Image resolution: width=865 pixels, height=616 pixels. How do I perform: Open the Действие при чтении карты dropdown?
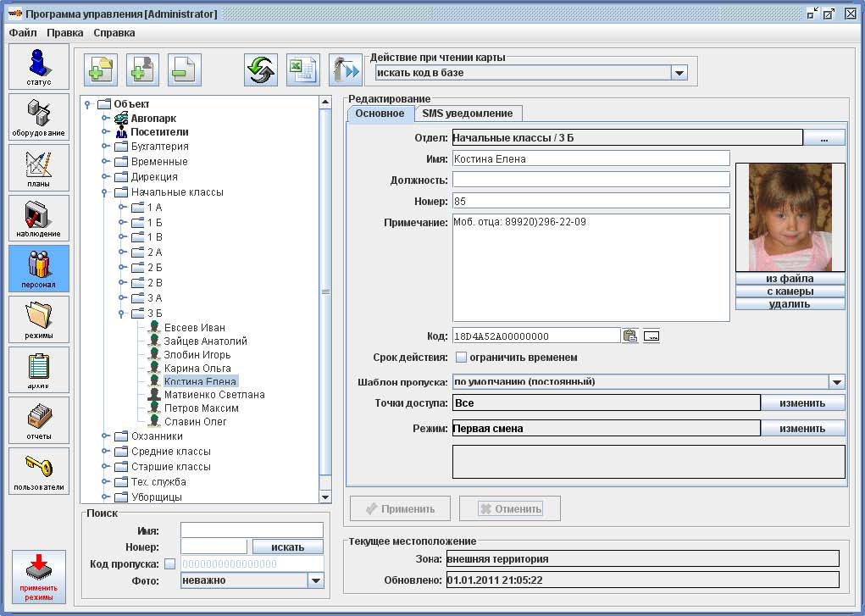tap(679, 74)
